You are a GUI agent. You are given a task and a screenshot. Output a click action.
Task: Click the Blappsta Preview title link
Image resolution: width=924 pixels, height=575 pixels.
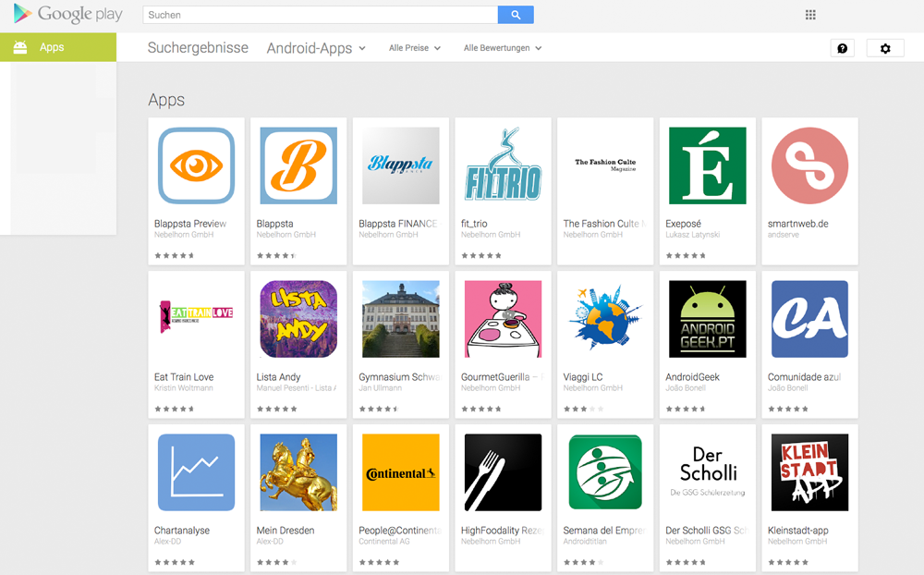190,224
